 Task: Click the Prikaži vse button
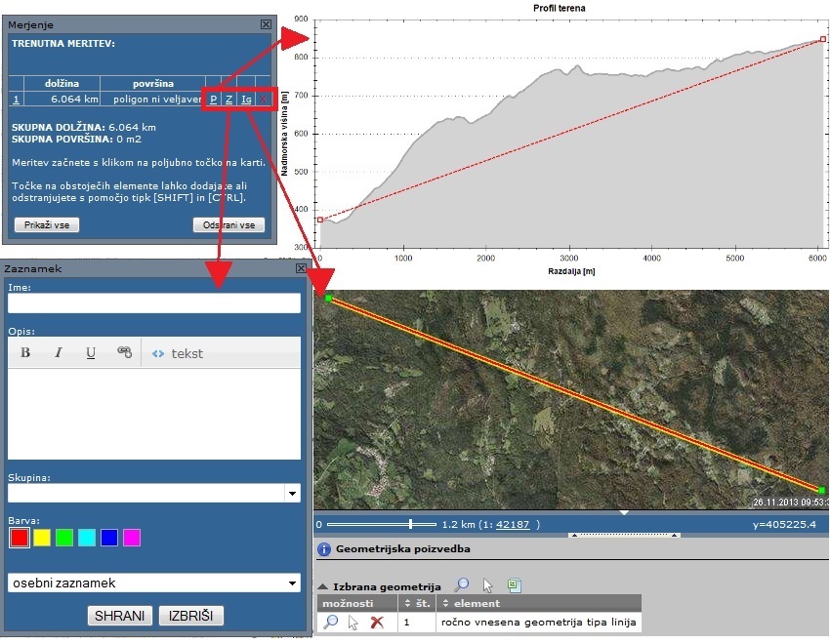pos(46,225)
